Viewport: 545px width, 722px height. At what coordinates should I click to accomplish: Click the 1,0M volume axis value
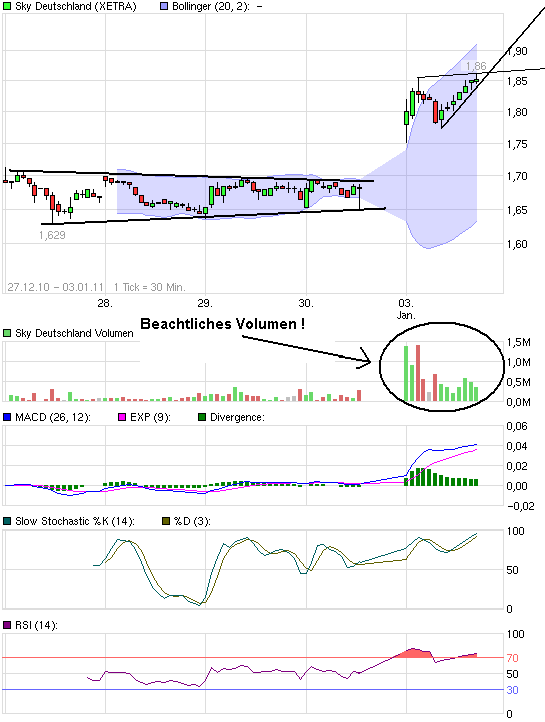(x=519, y=363)
